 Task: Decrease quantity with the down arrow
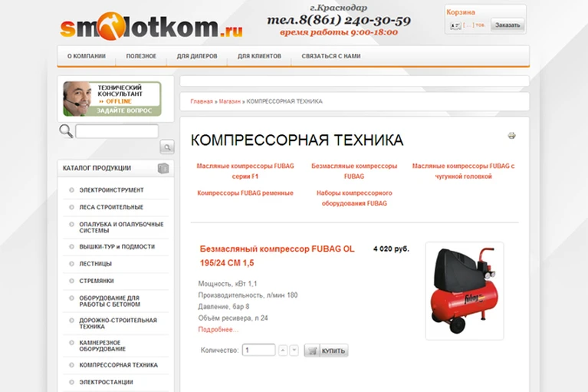pos(294,351)
